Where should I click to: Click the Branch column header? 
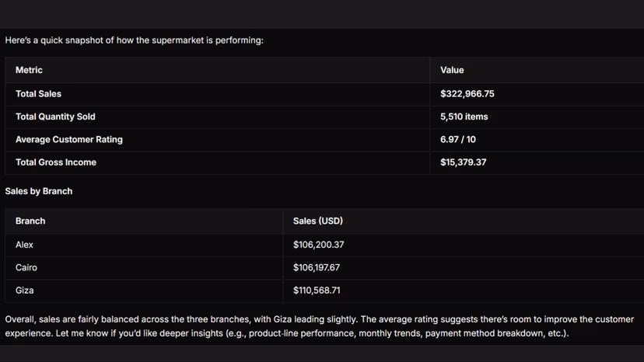click(30, 221)
